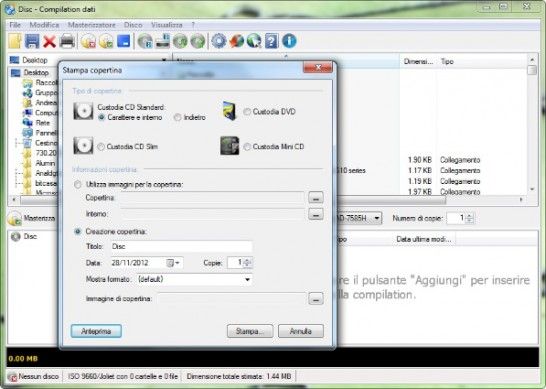Click the Mini CD case icon
546x389 pixels.
tap(230, 146)
